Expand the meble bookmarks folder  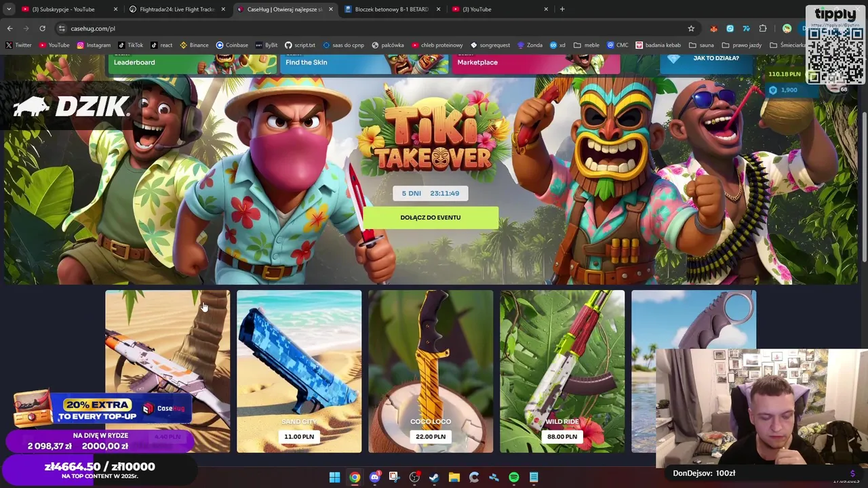[x=587, y=45]
